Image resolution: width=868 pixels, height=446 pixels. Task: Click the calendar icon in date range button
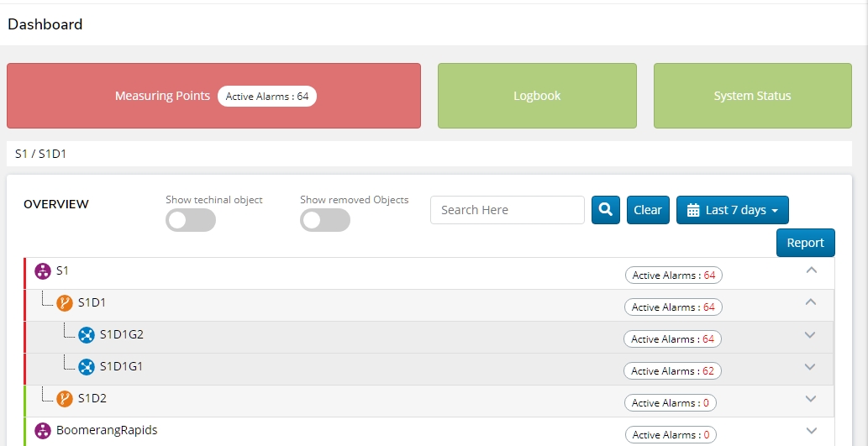693,210
